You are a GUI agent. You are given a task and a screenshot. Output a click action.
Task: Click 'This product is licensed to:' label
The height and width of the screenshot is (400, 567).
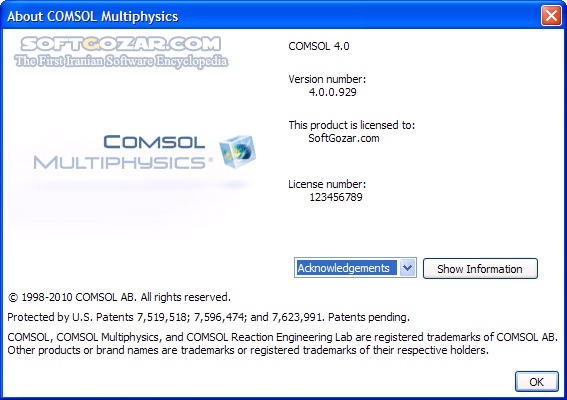click(x=351, y=125)
